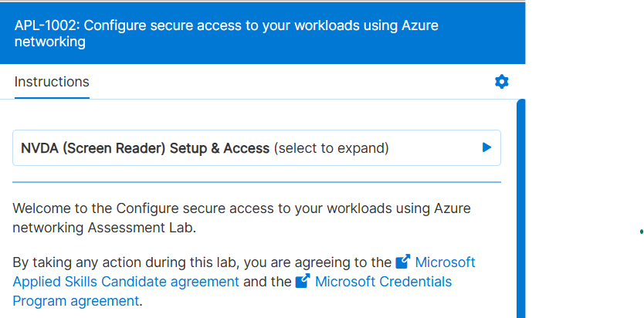The height and width of the screenshot is (318, 644).
Task: Switch to the Instructions tab
Action: (52, 82)
